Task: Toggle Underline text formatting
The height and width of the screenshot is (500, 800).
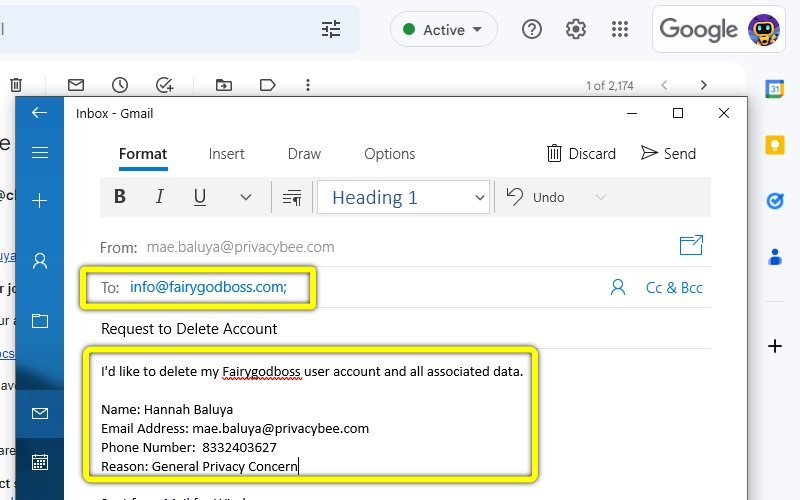Action: [199, 197]
